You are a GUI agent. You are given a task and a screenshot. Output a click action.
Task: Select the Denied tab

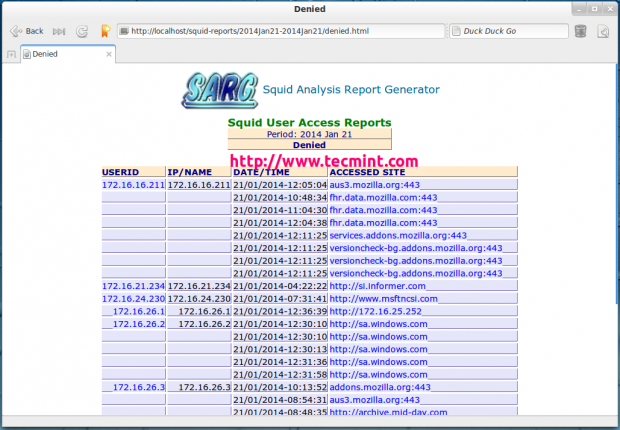pos(68,54)
